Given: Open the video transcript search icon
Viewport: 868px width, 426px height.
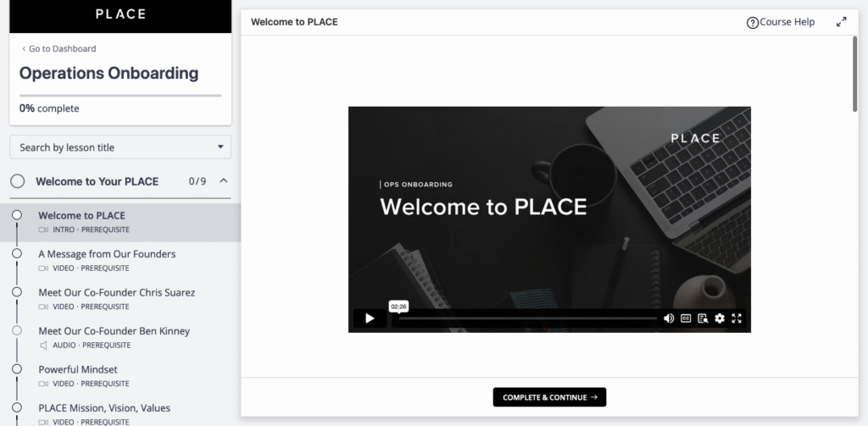Looking at the screenshot, I should click(x=703, y=318).
